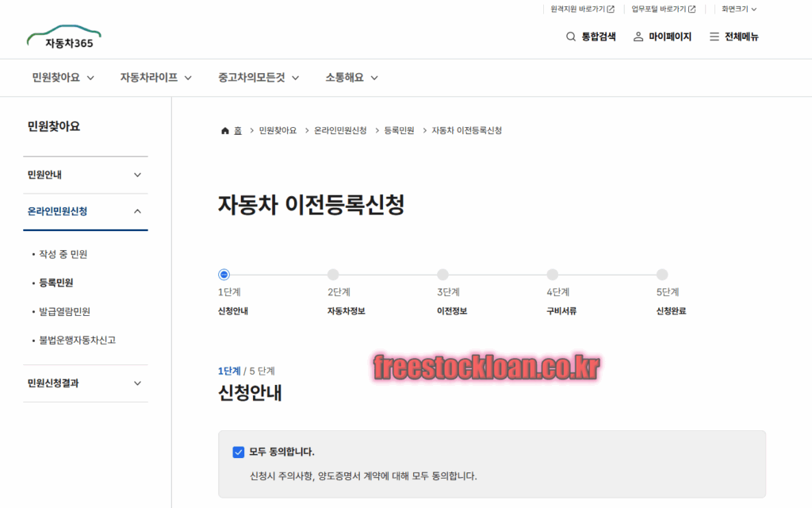Expand 화면크기 dropdown

[739, 10]
